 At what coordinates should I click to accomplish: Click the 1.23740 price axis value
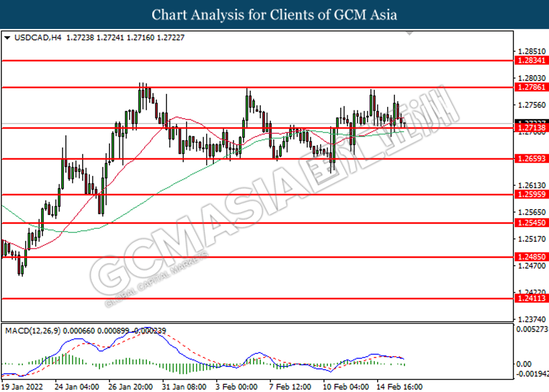pos(532,320)
